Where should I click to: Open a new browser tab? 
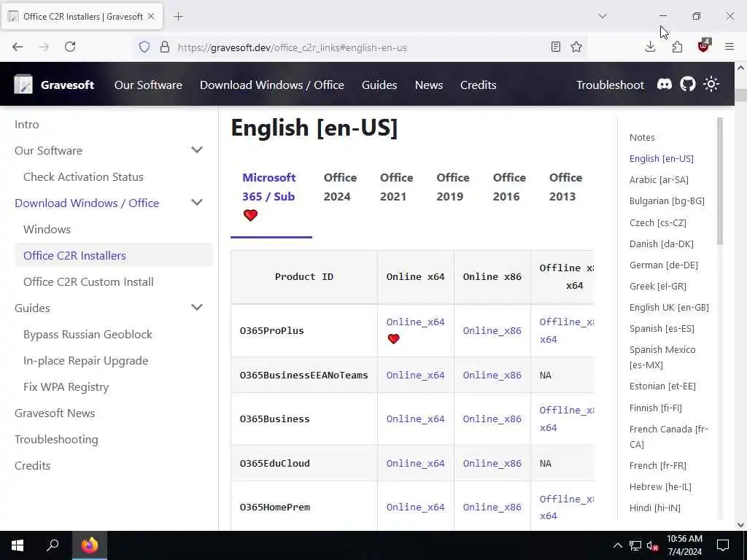click(x=178, y=17)
